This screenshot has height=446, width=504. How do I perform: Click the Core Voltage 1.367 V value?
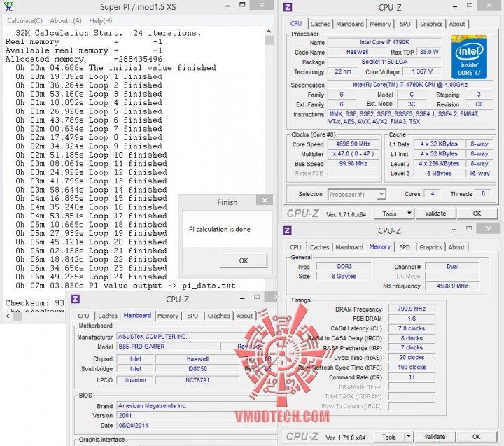(x=422, y=71)
